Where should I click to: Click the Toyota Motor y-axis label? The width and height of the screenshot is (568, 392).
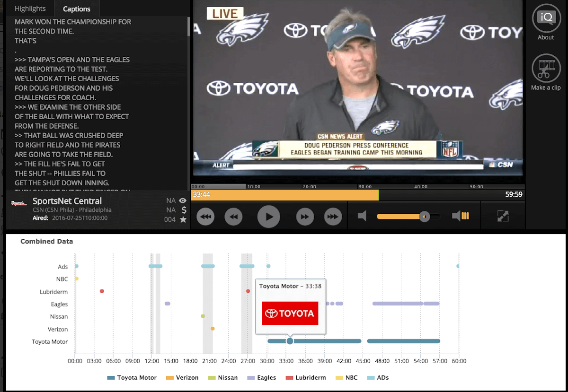[x=50, y=341]
